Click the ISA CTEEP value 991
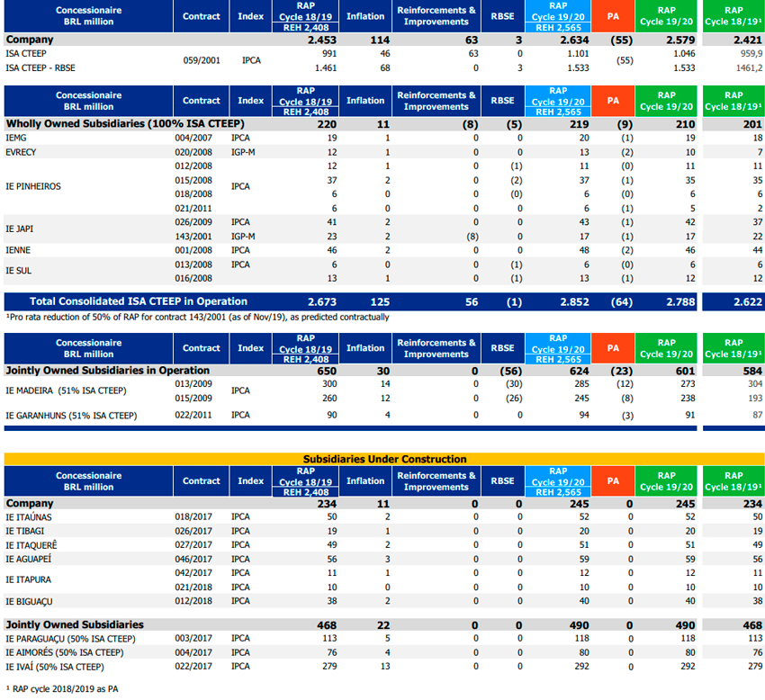 329,54
